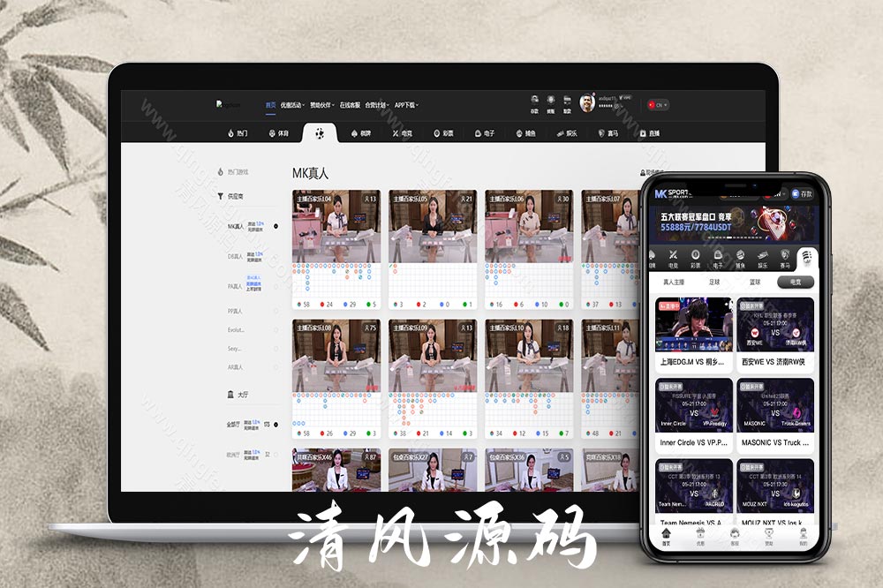Tap the 五大联赛 promo banner on the phone

coord(733,223)
